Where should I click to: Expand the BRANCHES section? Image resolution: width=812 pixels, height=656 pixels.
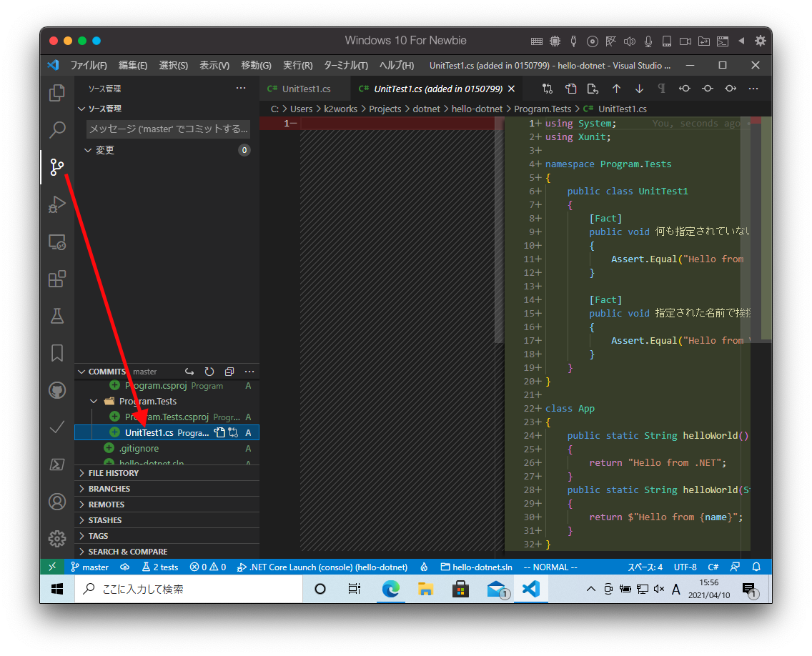(109, 489)
